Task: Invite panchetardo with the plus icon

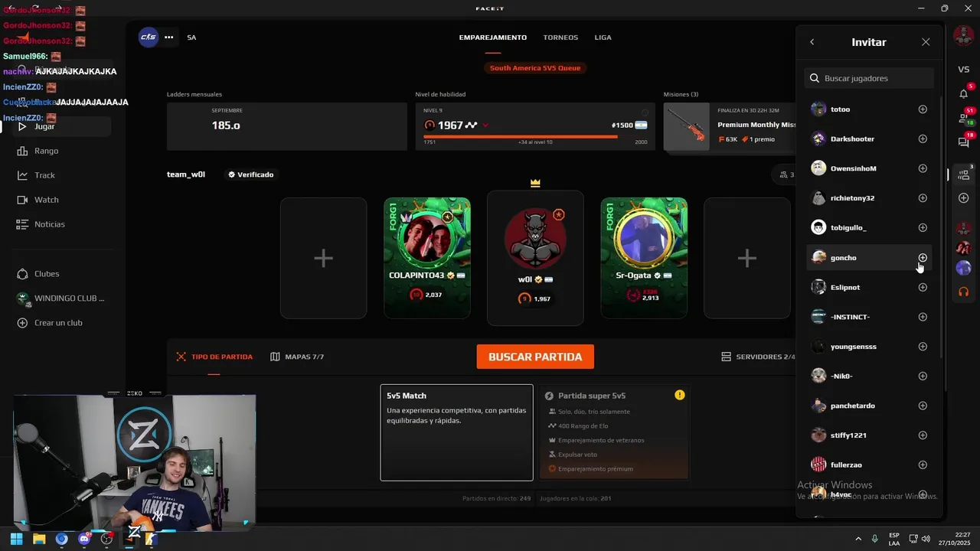Action: point(923,406)
